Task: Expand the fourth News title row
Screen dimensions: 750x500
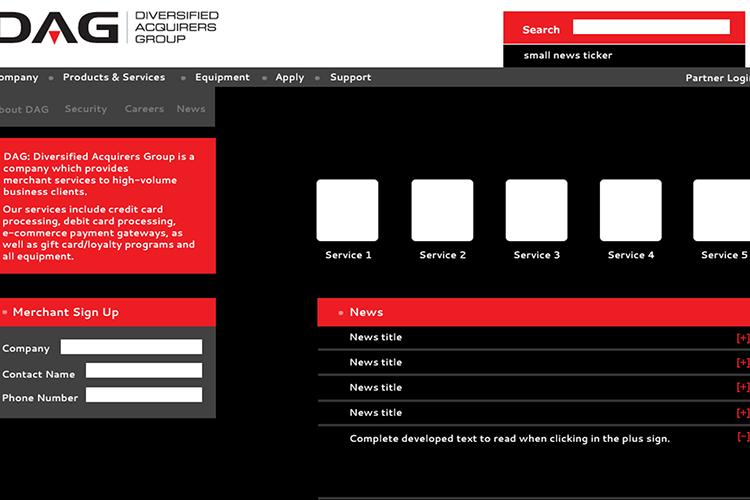Action: 743,412
